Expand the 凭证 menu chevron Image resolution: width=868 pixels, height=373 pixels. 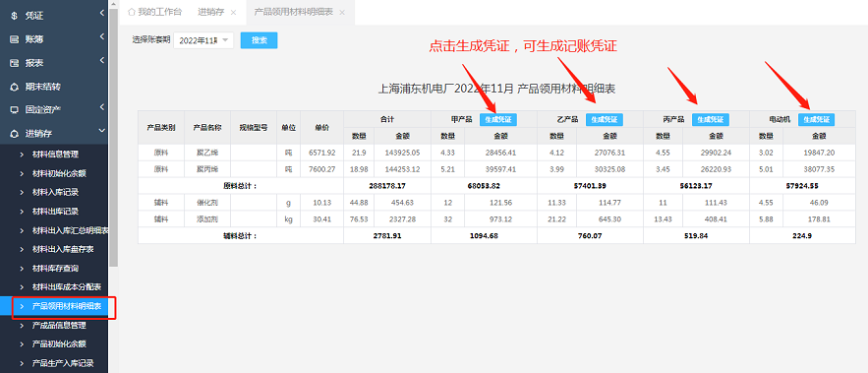pyautogui.click(x=102, y=13)
